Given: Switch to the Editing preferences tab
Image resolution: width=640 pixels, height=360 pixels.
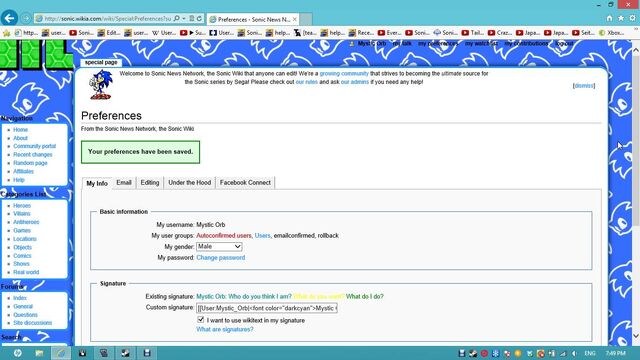Looking at the screenshot, I should pos(150,182).
